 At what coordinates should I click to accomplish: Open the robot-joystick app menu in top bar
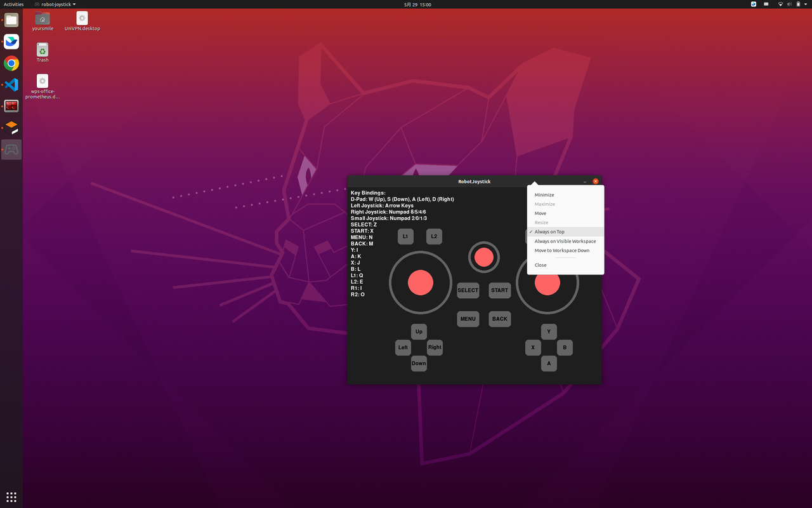pos(55,4)
